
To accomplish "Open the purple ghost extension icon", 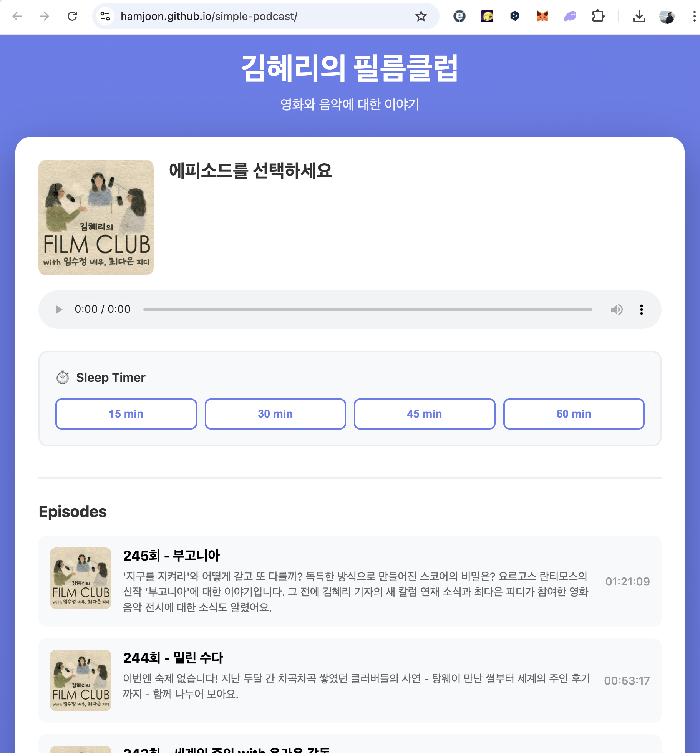I will coord(570,16).
